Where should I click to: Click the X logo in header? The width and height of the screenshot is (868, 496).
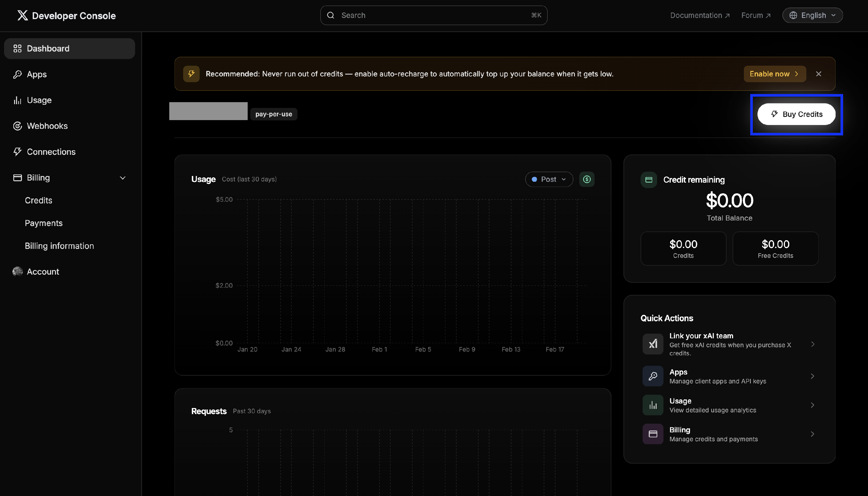tap(23, 15)
